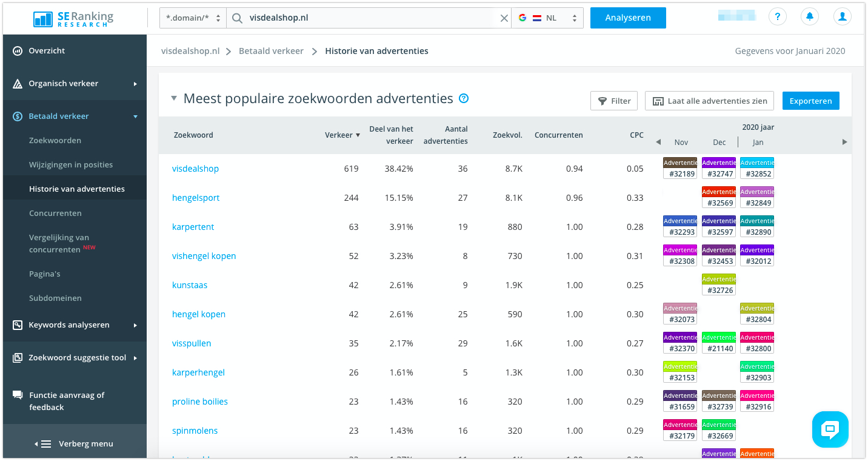Click the Analyseren button
Screen dimensions: 868x461
(627, 18)
